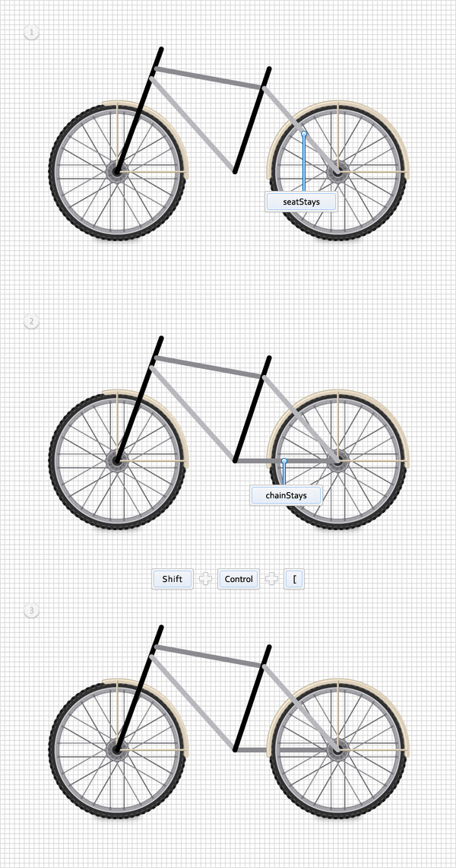Select the front wheel hub in step 1 bike
The height and width of the screenshot is (868, 456).
[x=117, y=172]
